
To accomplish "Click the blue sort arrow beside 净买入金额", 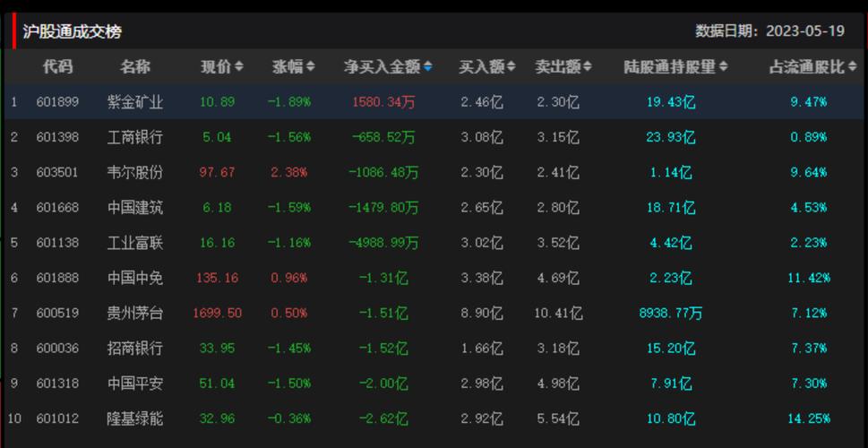I will tap(428, 67).
